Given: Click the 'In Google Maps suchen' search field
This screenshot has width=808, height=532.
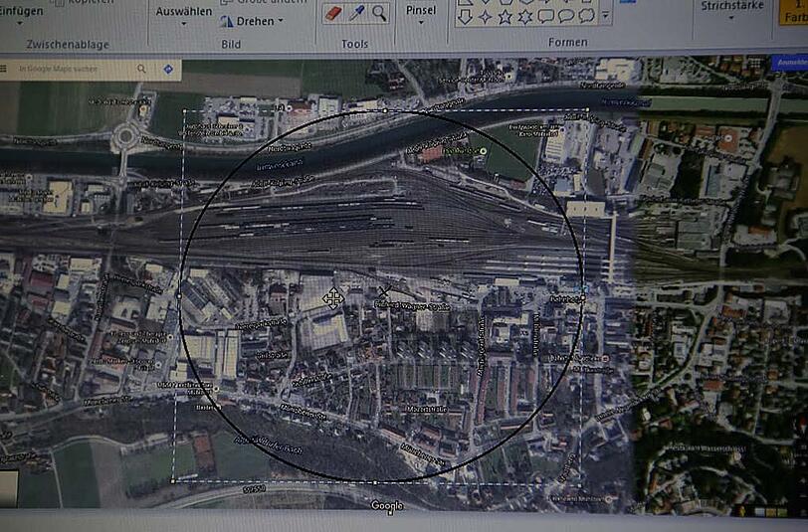Looking at the screenshot, I should pyautogui.click(x=59, y=69).
